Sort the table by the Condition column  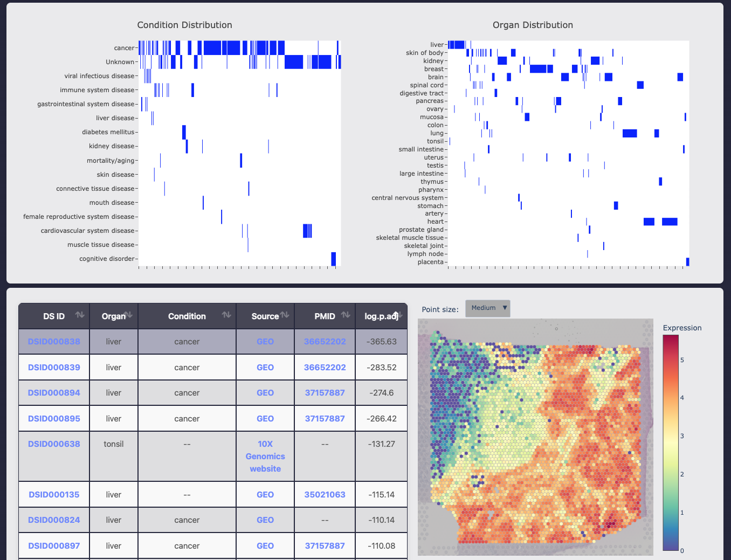[x=225, y=316]
